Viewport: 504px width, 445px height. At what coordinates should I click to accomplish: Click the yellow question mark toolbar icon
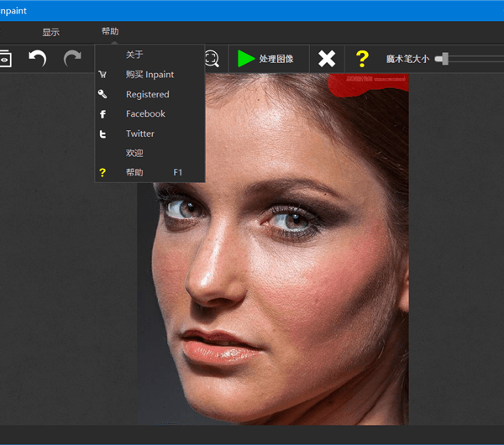[362, 59]
